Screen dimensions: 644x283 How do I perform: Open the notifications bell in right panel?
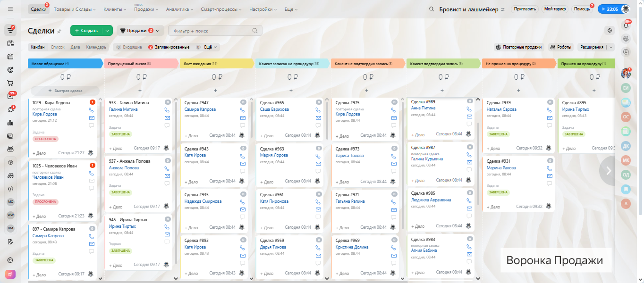coord(626,25)
